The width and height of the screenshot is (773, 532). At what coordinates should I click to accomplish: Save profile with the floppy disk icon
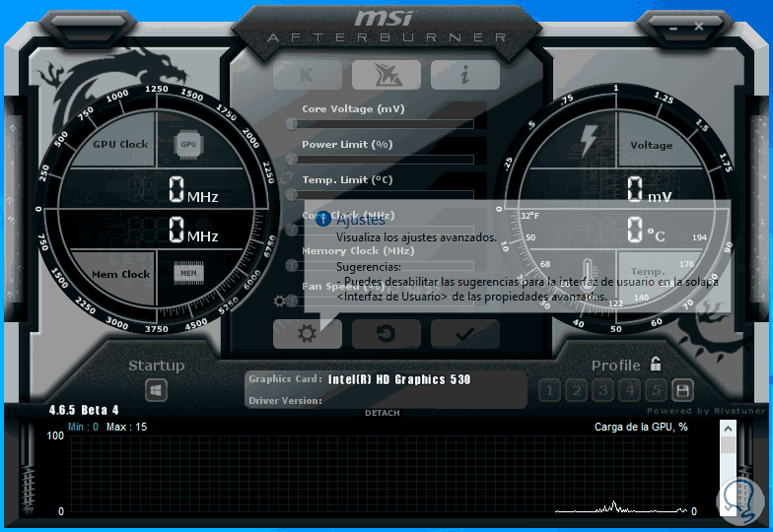[x=682, y=390]
